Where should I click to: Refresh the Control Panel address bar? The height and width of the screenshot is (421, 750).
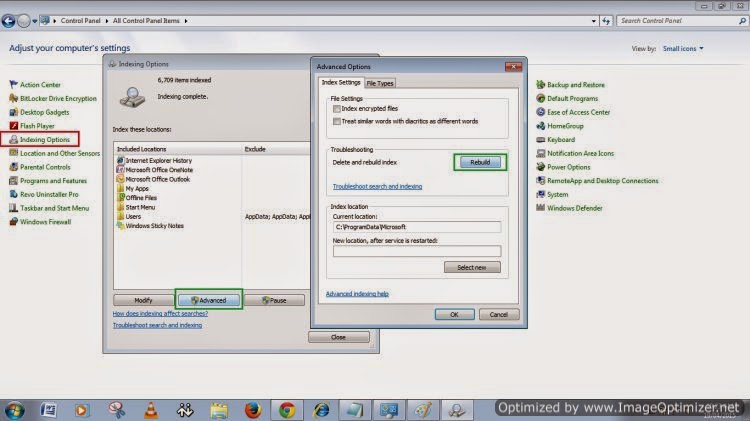click(606, 21)
